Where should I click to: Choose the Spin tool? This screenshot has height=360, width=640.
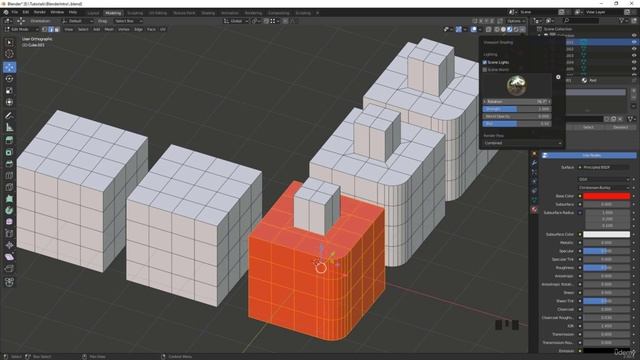pos(9,211)
